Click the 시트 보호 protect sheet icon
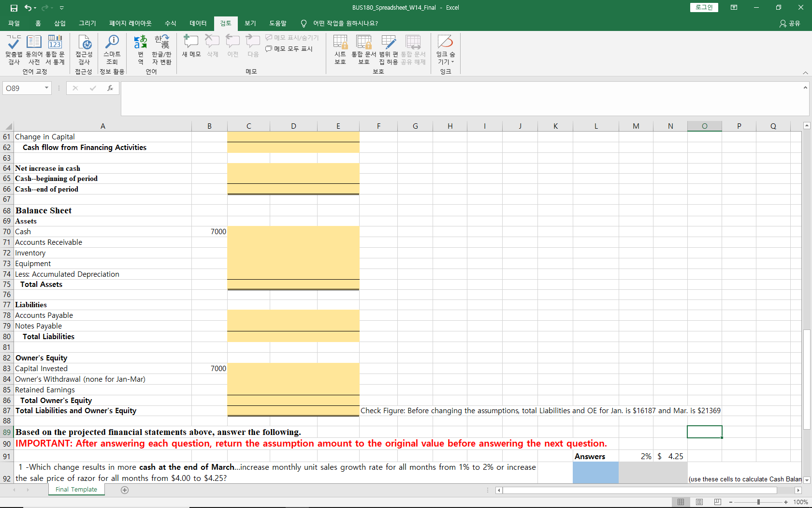The image size is (812, 508). point(340,48)
